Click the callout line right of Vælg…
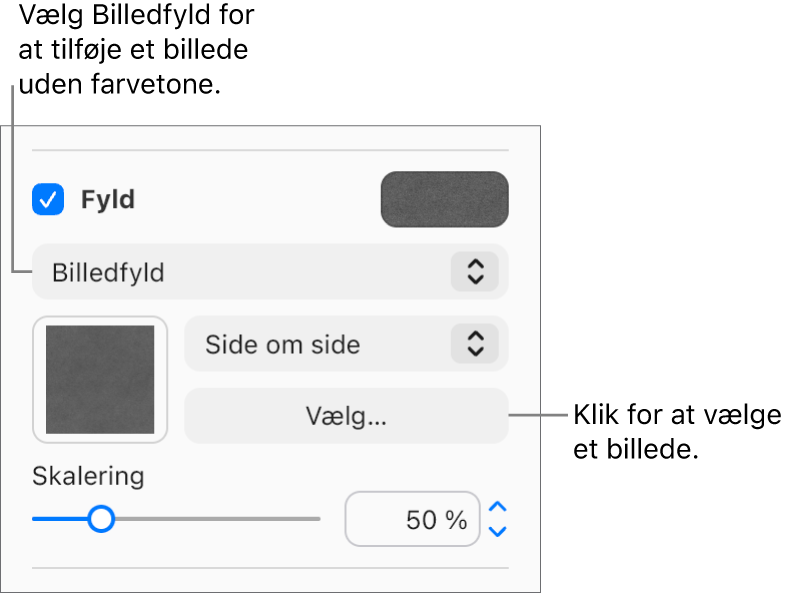 [540, 414]
